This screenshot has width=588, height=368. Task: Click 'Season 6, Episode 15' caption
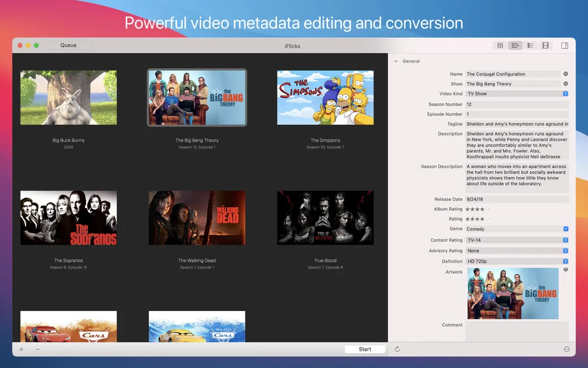click(68, 268)
